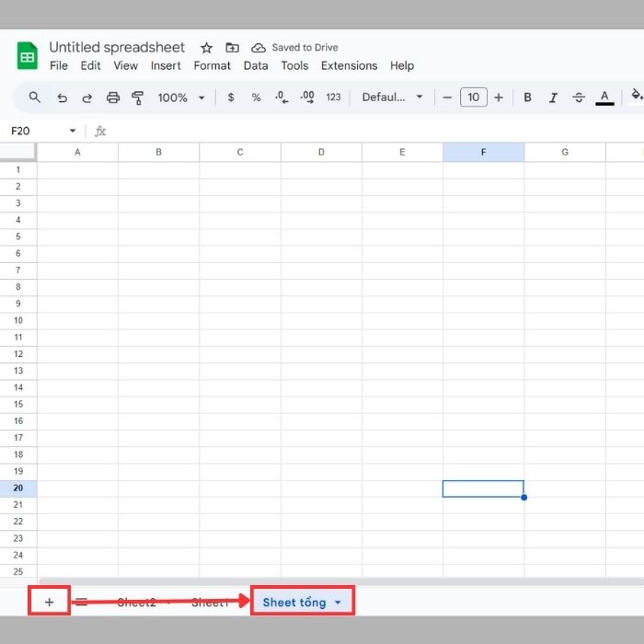
Task: Click selected cell F20
Action: tap(483, 489)
